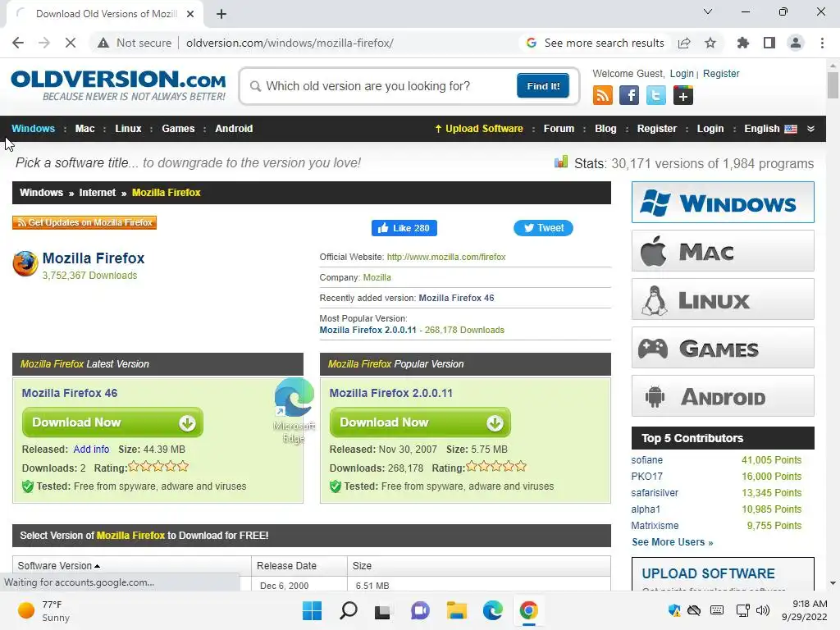Click the stats bar chart icon
This screenshot has width=840, height=630.
point(561,162)
